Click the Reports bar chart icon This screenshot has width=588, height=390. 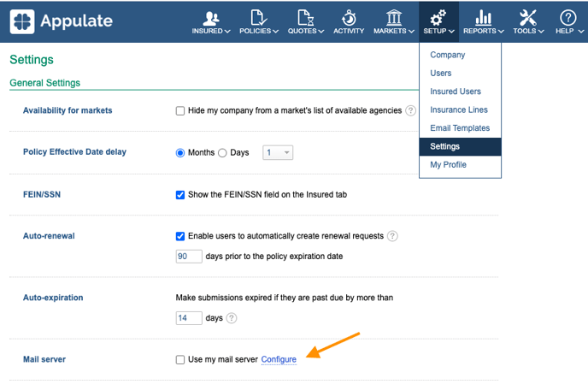(483, 18)
